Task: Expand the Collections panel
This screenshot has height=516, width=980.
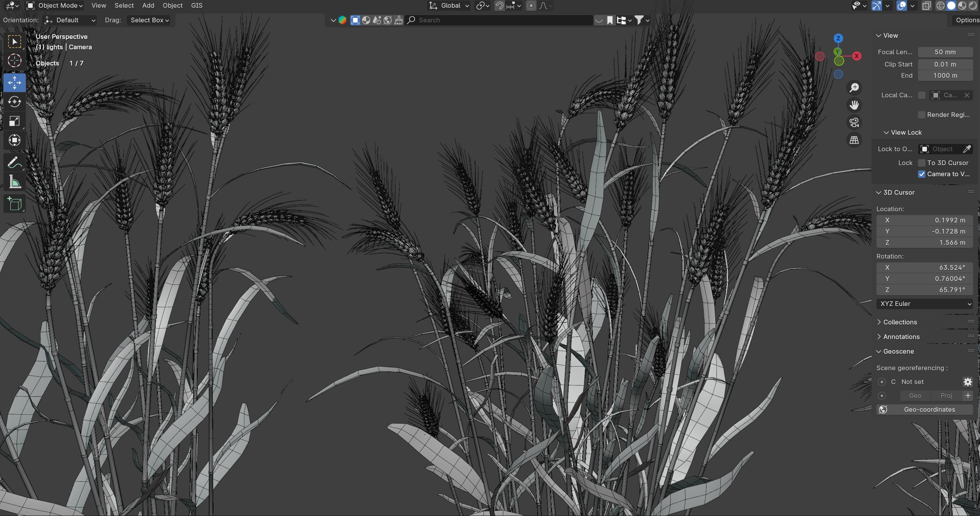Action: point(900,322)
